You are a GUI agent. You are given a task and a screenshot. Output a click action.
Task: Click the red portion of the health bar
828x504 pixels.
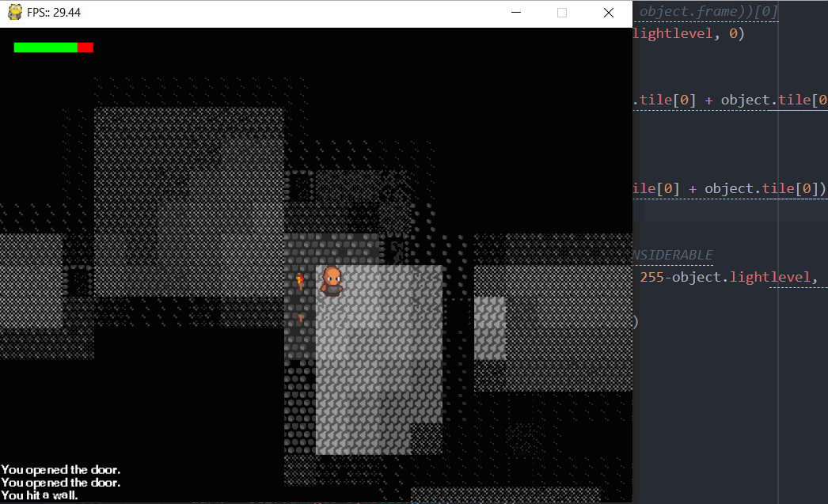tap(85, 47)
